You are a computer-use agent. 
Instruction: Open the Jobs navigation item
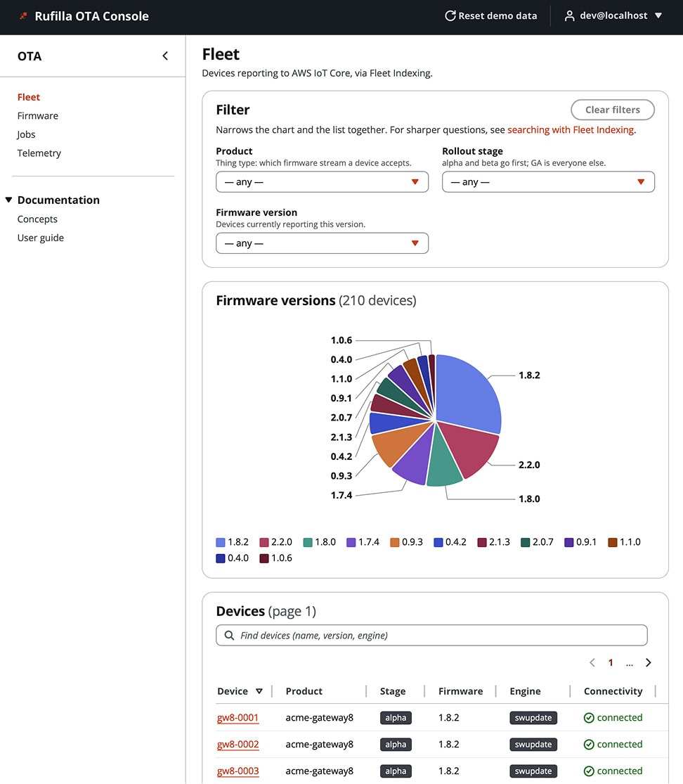click(26, 134)
